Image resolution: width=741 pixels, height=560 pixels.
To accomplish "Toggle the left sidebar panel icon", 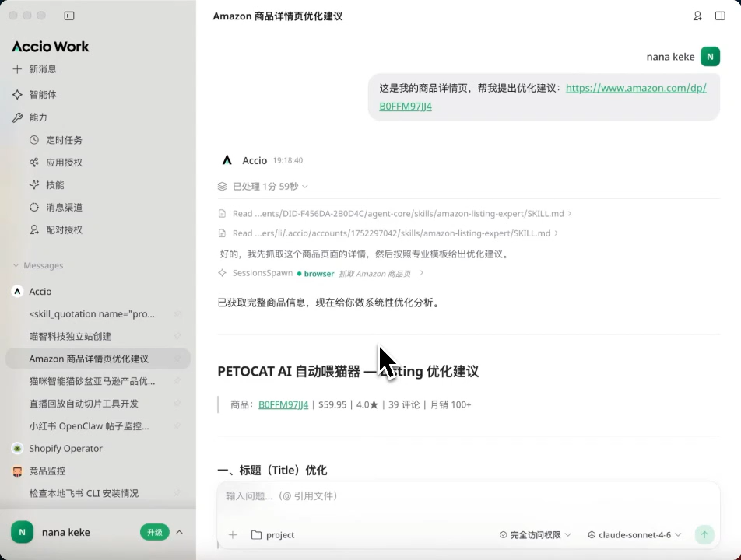I will click(69, 16).
